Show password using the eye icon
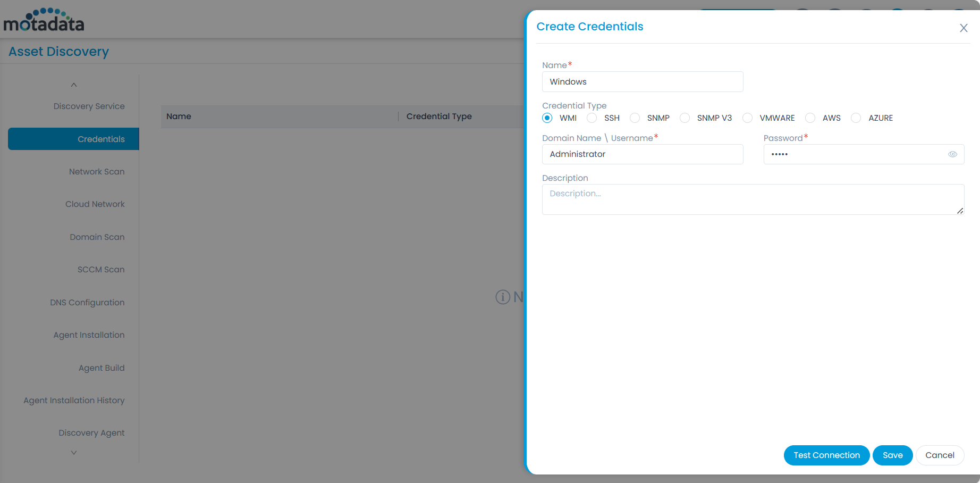Image resolution: width=980 pixels, height=483 pixels. 952,154
